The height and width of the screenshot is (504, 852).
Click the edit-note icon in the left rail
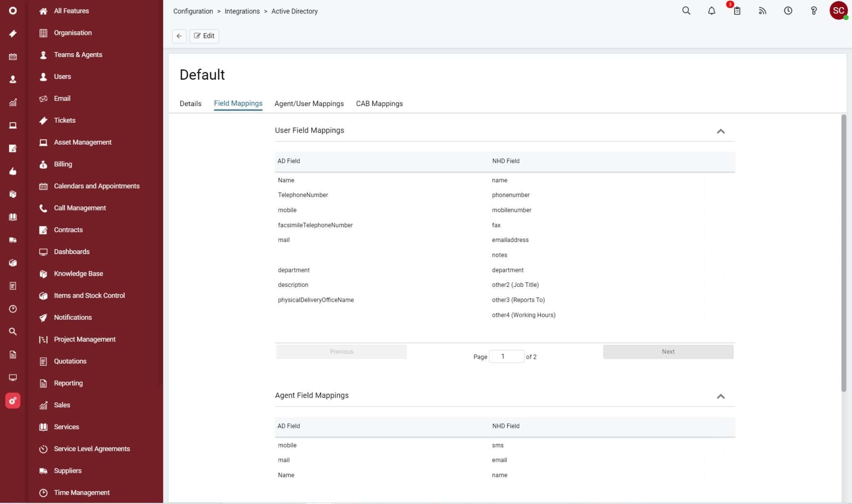pyautogui.click(x=13, y=148)
